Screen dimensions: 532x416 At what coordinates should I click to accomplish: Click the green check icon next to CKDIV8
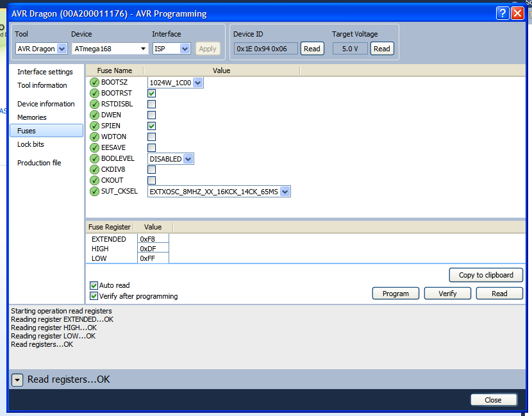tap(95, 169)
